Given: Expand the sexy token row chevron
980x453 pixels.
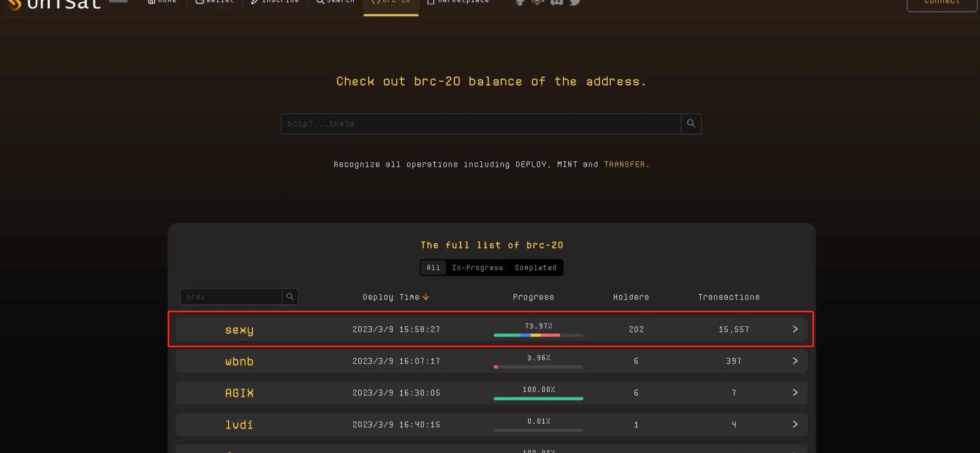Looking at the screenshot, I should coord(795,329).
